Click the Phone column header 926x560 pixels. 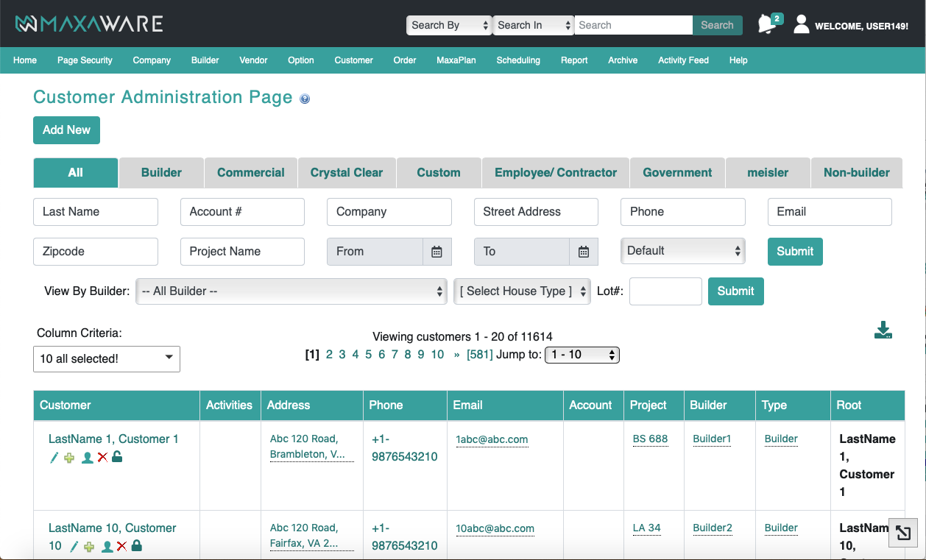(x=405, y=405)
